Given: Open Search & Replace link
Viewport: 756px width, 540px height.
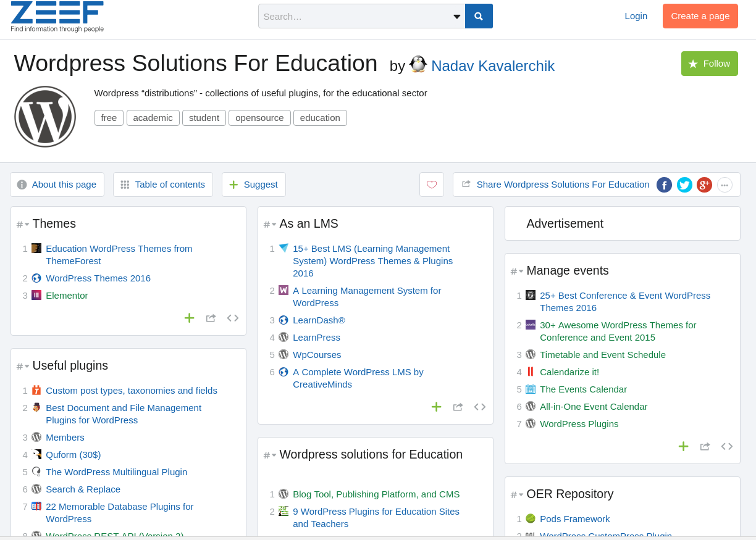Looking at the screenshot, I should click(83, 489).
